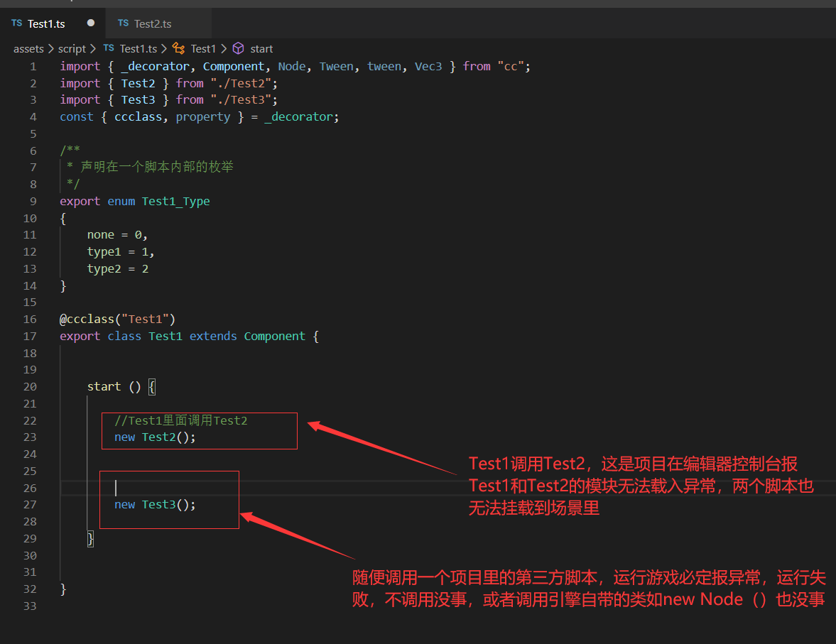Click the TS icon in the breadcrumb path

coord(109,48)
